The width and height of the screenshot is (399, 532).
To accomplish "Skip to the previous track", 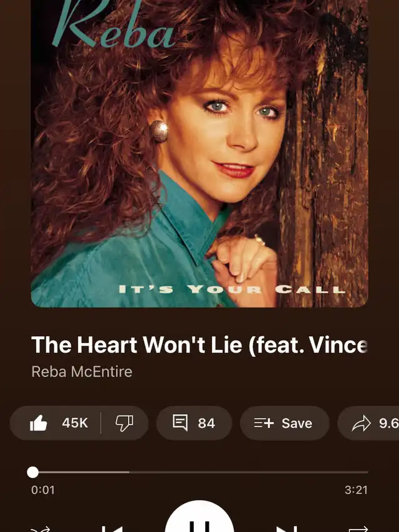I will [113, 529].
